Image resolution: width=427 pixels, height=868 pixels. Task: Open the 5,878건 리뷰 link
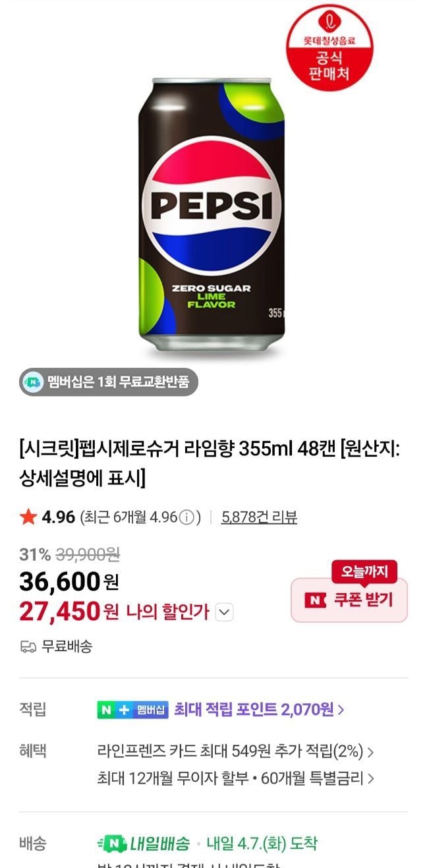point(260,517)
